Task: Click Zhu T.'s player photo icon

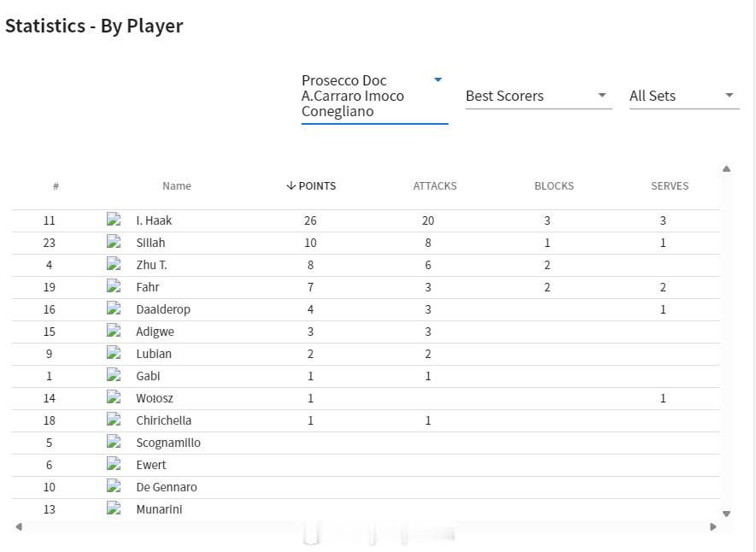Action: 114,264
